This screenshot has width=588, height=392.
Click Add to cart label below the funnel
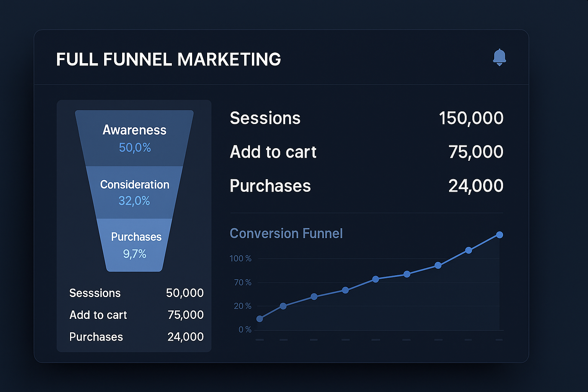pyautogui.click(x=98, y=315)
